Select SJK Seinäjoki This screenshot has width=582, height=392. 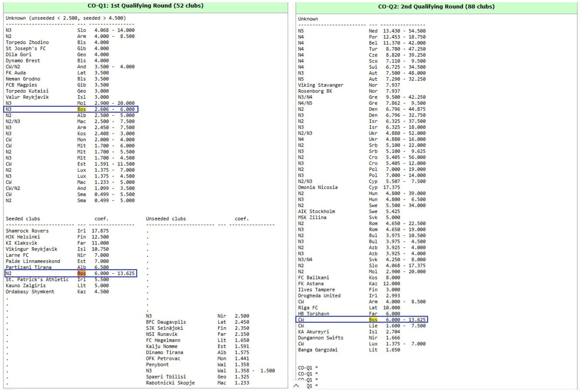164,328
